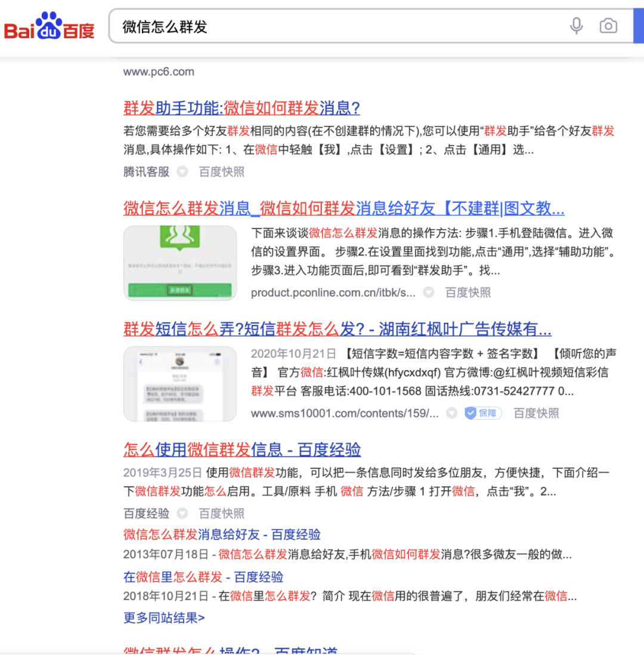Open 百度快照 for the pconline result
This screenshot has height=655, width=644.
[467, 292]
